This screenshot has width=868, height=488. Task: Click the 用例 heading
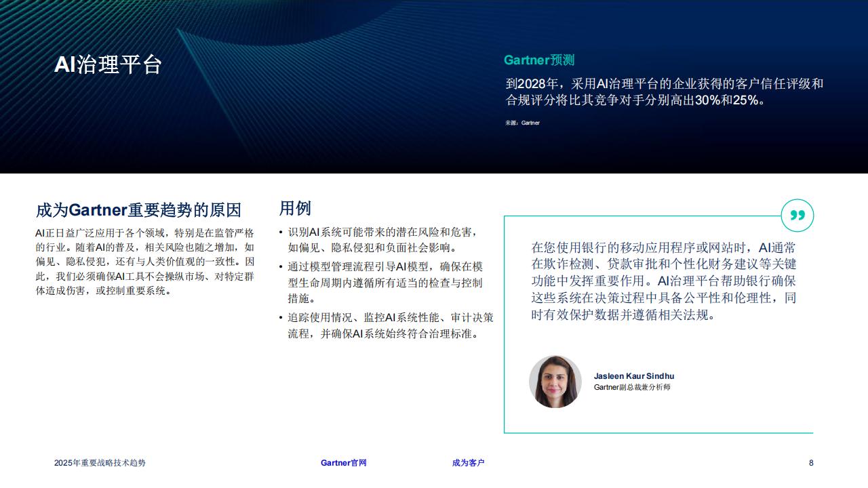click(x=295, y=207)
